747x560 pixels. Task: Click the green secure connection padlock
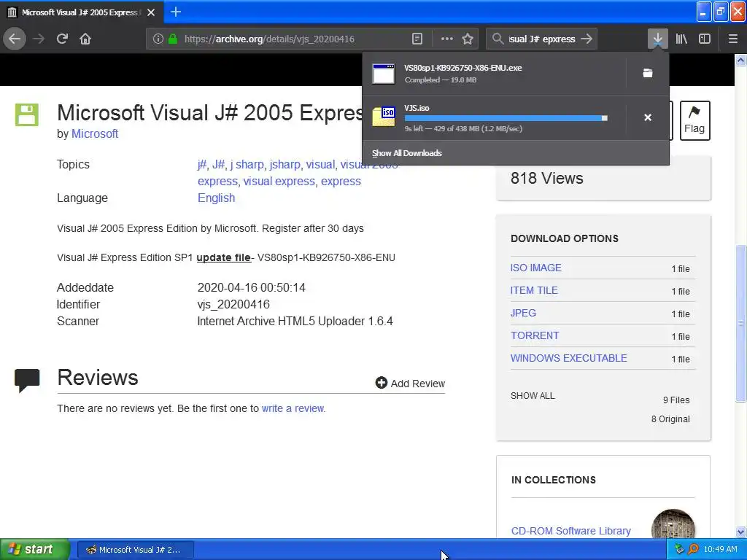point(173,39)
